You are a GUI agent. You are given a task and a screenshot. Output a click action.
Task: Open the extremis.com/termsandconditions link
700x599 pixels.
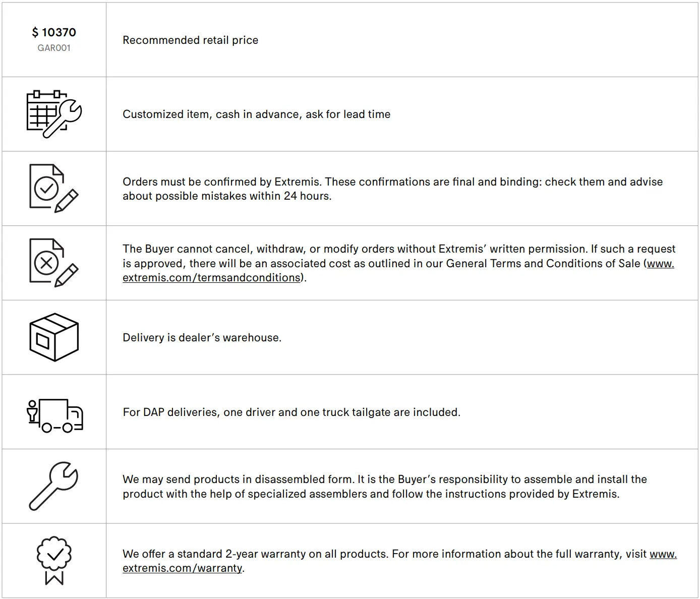tap(212, 278)
